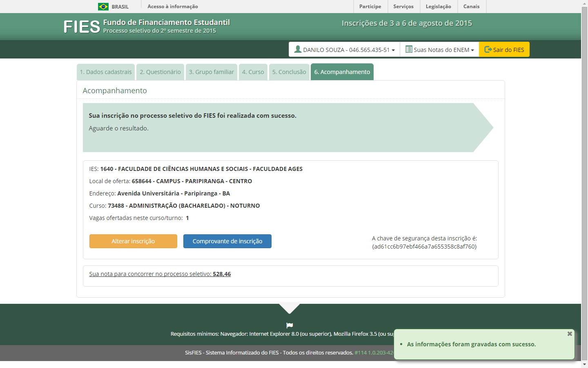This screenshot has width=588, height=368.
Task: Click the security key text {ad61cc6b97...}
Action: (424, 247)
